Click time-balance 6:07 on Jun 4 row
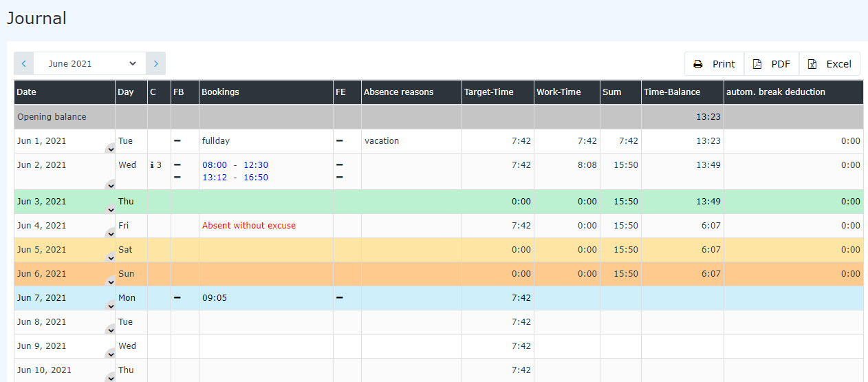The width and height of the screenshot is (868, 382). pos(711,226)
